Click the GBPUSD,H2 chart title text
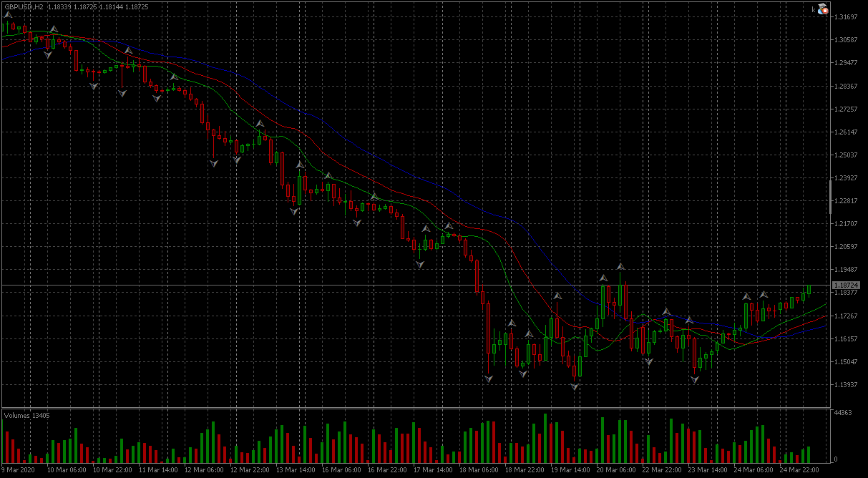 pos(24,6)
